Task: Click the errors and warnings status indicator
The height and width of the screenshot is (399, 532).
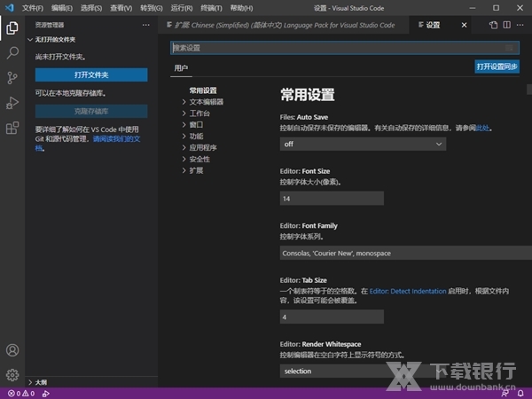Action: tap(21, 393)
